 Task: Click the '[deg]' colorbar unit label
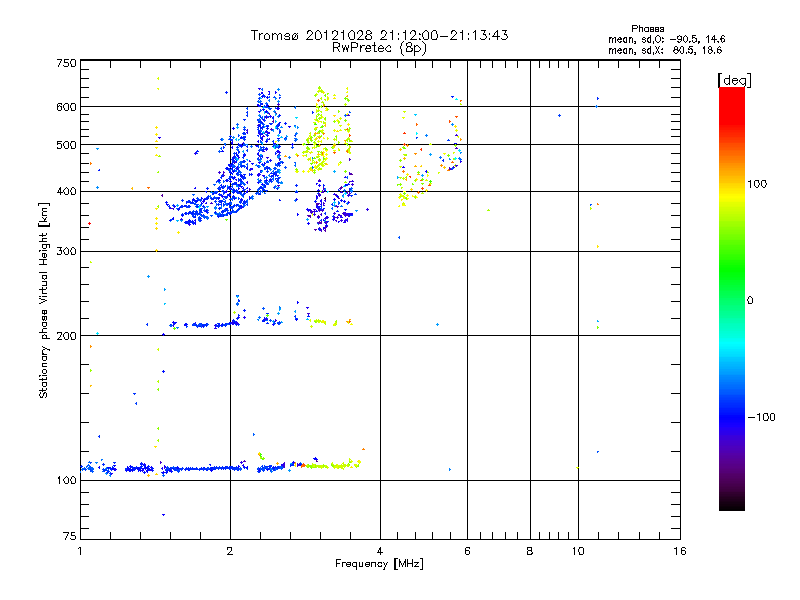[x=734, y=80]
